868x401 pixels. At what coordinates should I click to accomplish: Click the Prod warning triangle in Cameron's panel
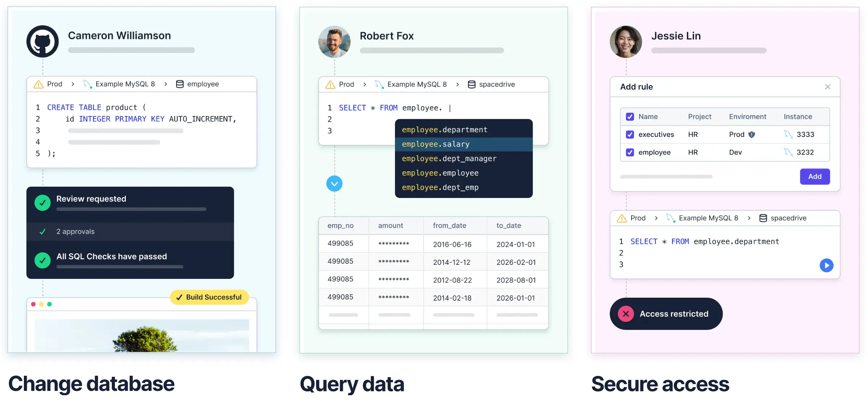coord(38,84)
